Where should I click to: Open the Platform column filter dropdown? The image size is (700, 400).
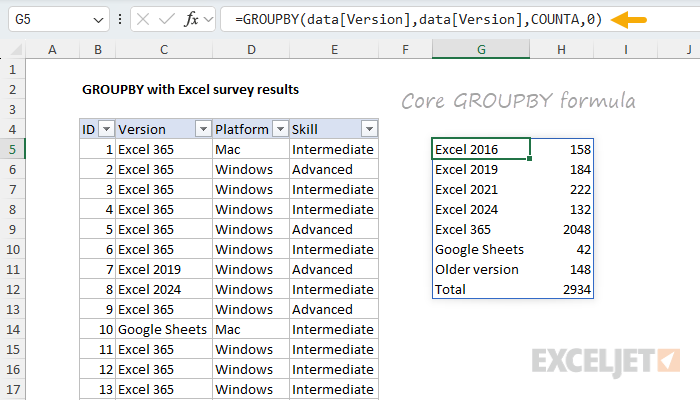[x=280, y=129]
